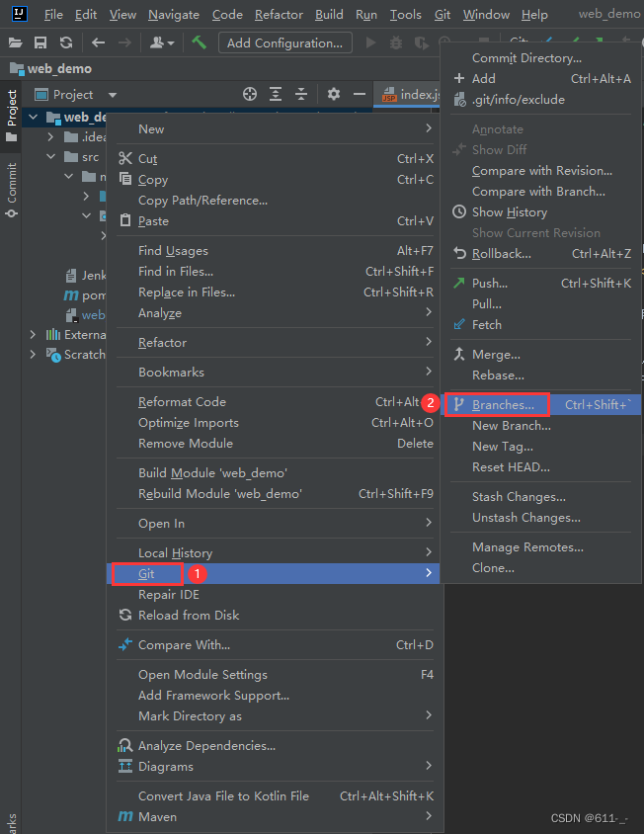Viewport: 644px width, 834px height.
Task: Open the Analyze submenu
Action: 276,312
